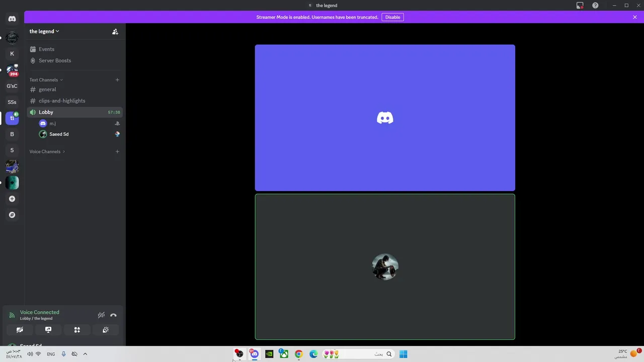Click the 57:38 call timer
Image resolution: width=644 pixels, height=362 pixels.
coord(114,112)
